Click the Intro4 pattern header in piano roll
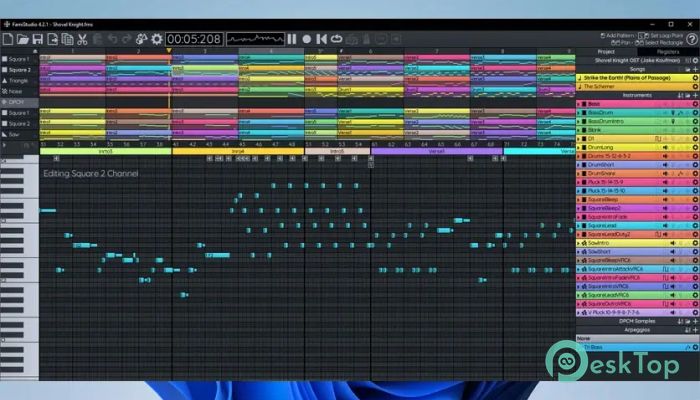This screenshot has height=400, width=700. tap(238, 151)
